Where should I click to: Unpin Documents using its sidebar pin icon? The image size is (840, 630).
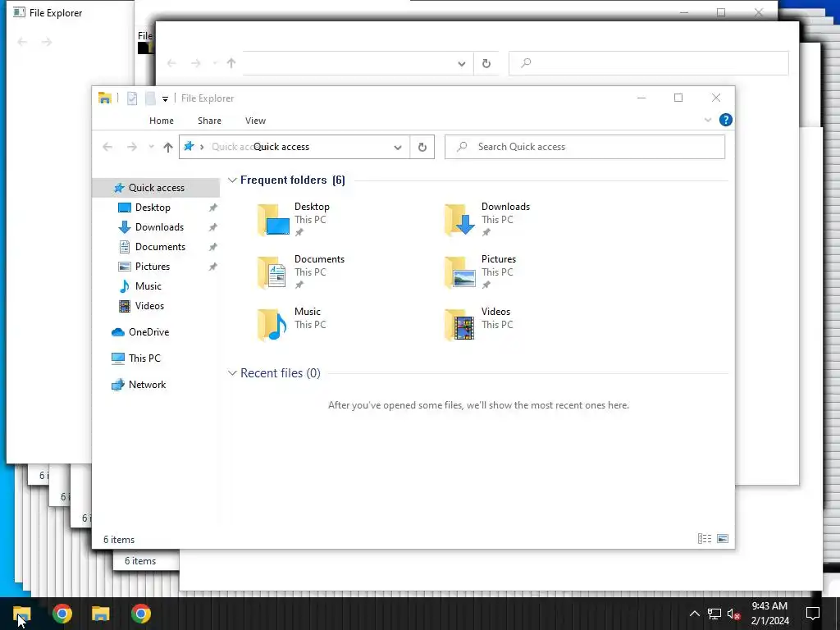coord(212,247)
